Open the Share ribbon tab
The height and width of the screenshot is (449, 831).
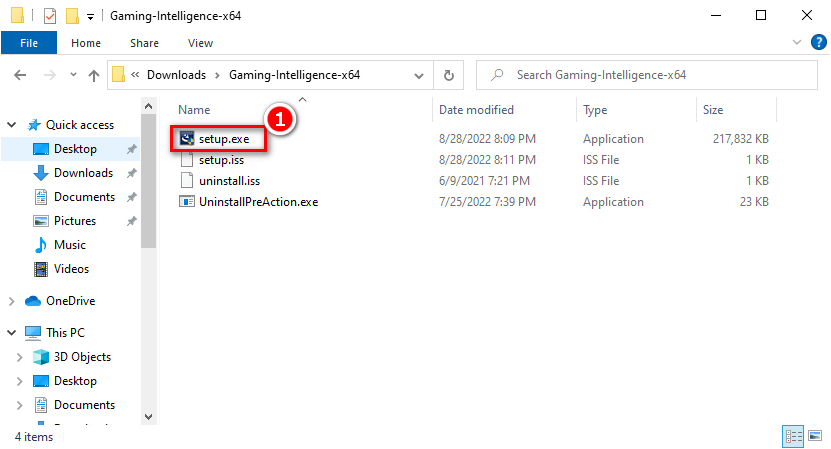point(144,43)
